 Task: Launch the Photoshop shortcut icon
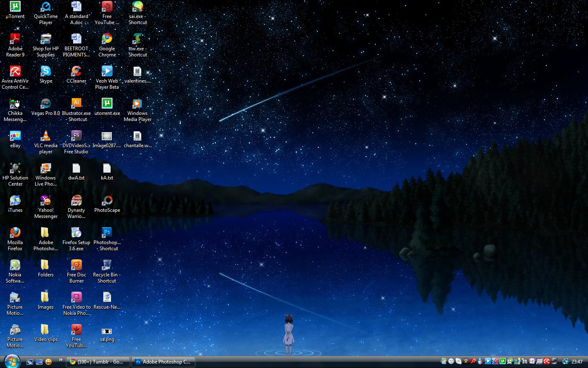(x=107, y=239)
